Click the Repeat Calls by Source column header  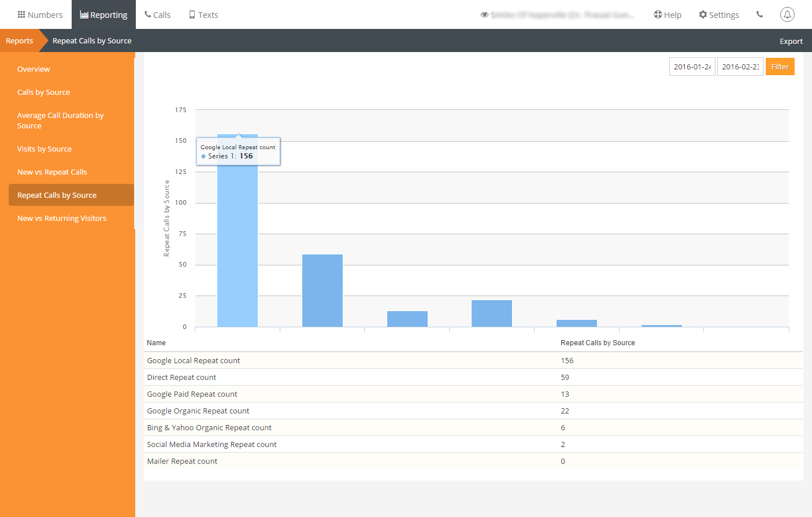[598, 343]
